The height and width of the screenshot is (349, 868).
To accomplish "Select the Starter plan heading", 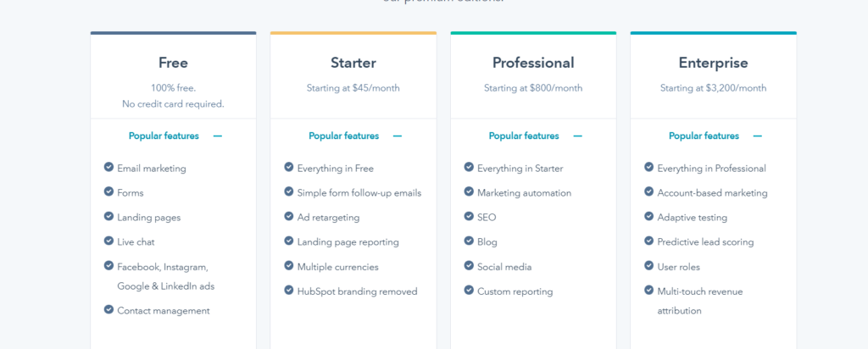I will (x=353, y=63).
